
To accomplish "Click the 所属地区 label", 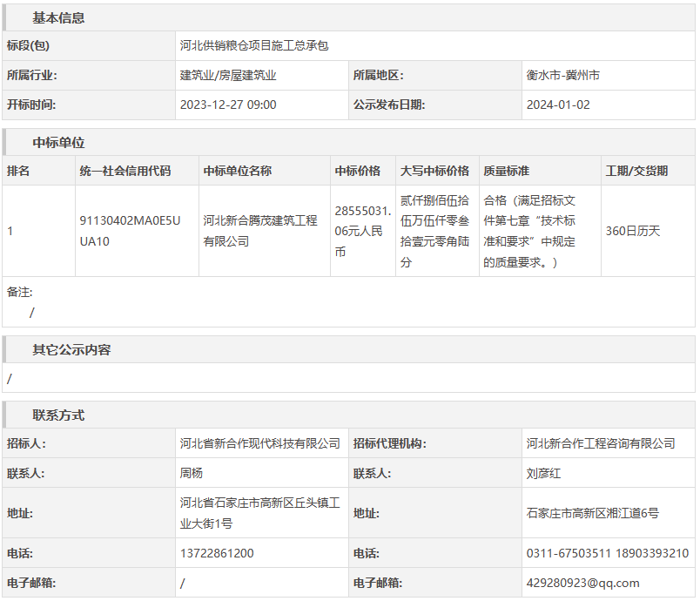I will pos(378,75).
